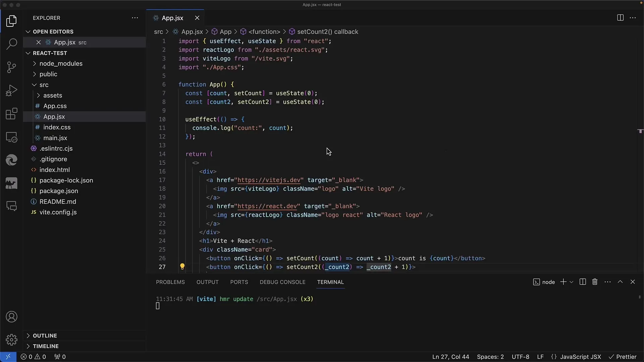Screen dimensions: 644x362
Task: Open package-lock.json file
Action: (x=85, y=180)
